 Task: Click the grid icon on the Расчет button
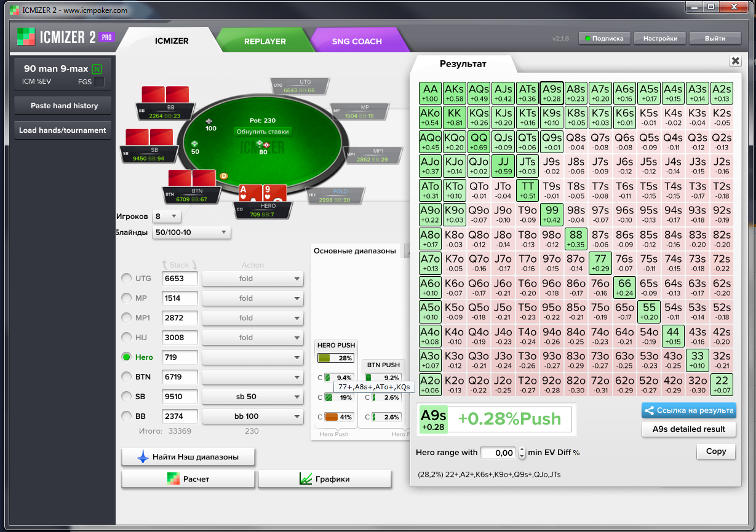point(173,479)
